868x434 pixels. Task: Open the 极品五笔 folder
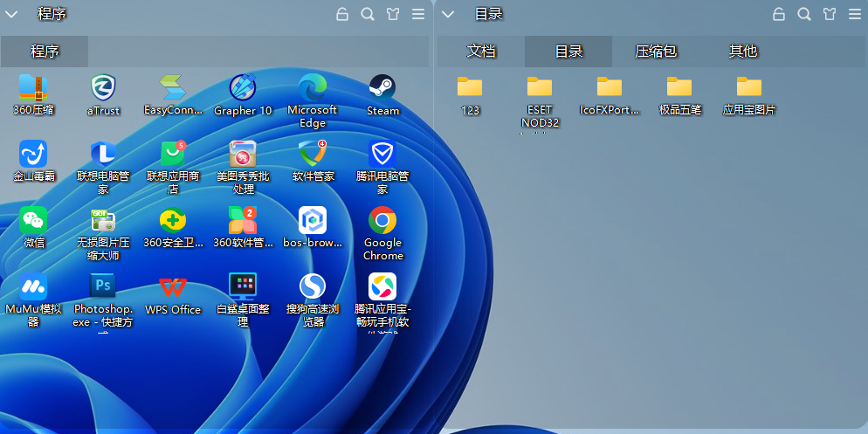tap(679, 87)
